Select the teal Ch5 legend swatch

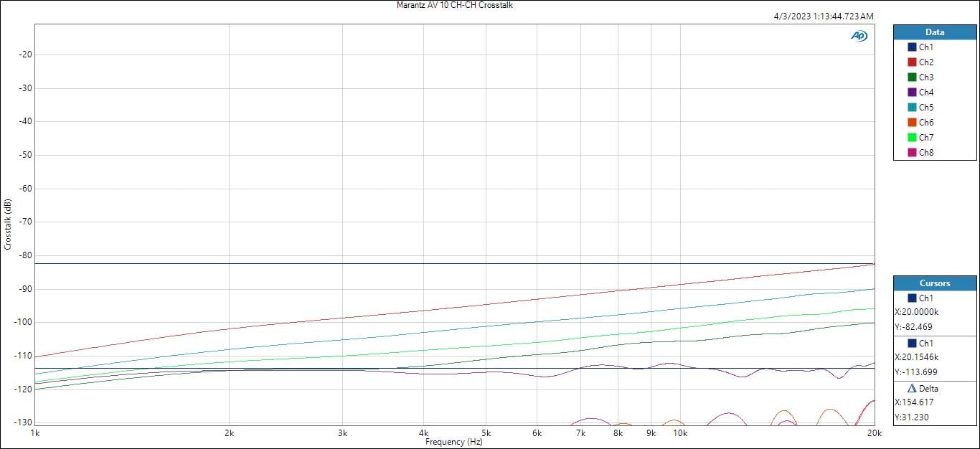912,108
